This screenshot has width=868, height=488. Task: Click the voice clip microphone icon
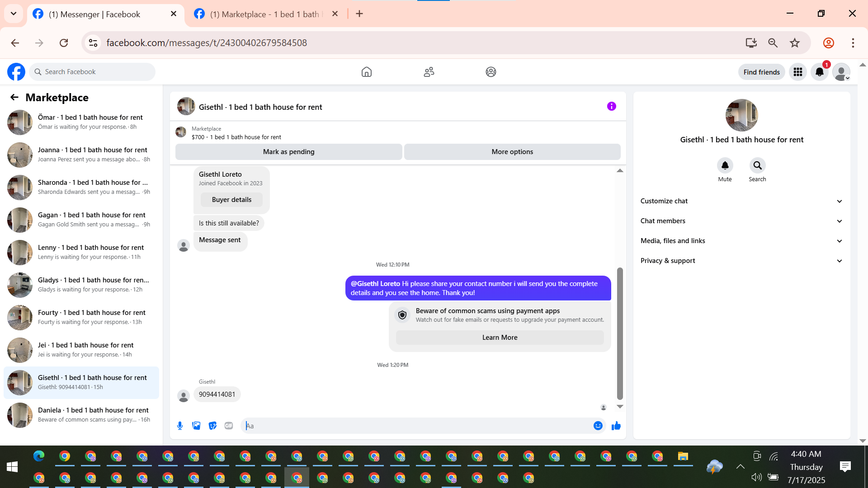click(x=180, y=426)
